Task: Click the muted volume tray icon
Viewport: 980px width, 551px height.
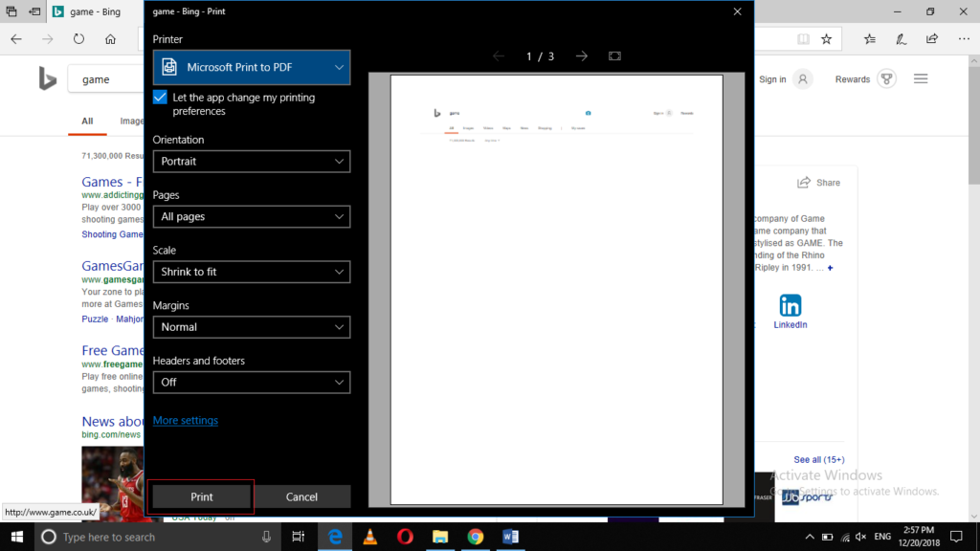Action: pyautogui.click(x=860, y=537)
